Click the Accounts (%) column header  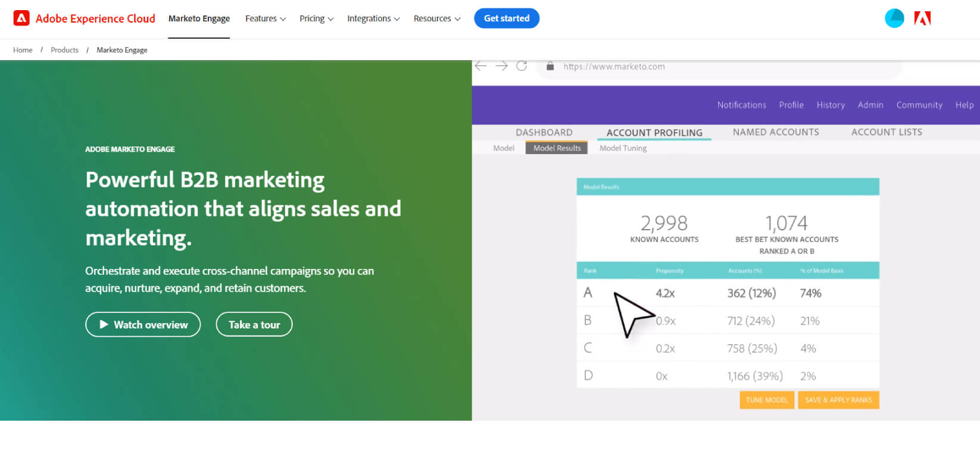pos(745,271)
